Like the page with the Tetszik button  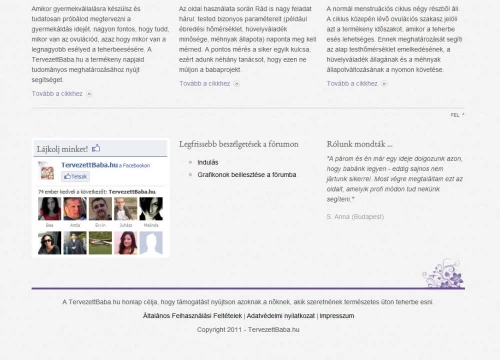point(75,176)
